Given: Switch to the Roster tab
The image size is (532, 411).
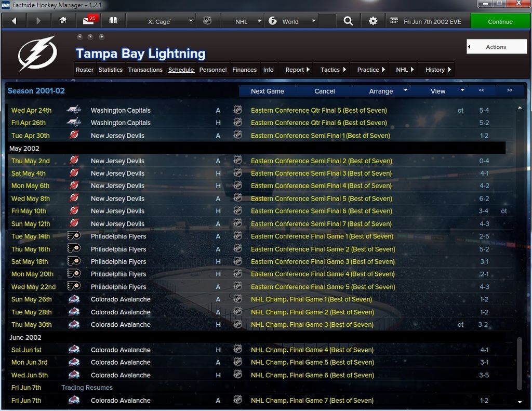Looking at the screenshot, I should pos(85,70).
